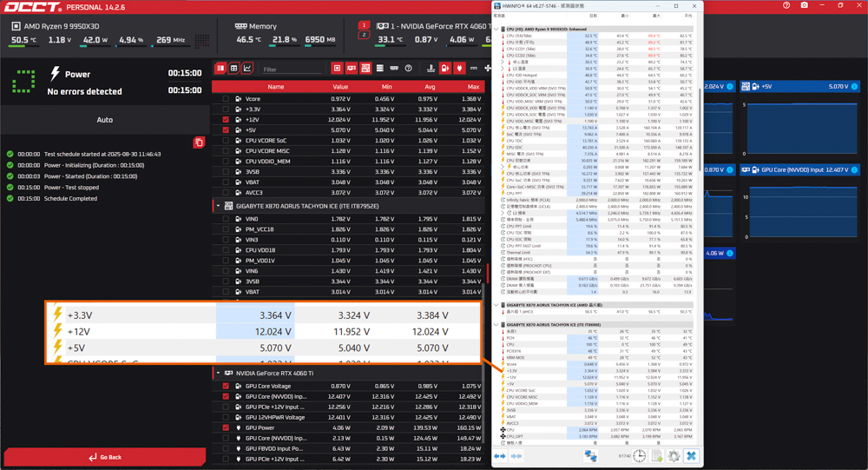Switch OCCT monitoring to table view
The width and height of the screenshot is (868, 470).
click(x=233, y=68)
